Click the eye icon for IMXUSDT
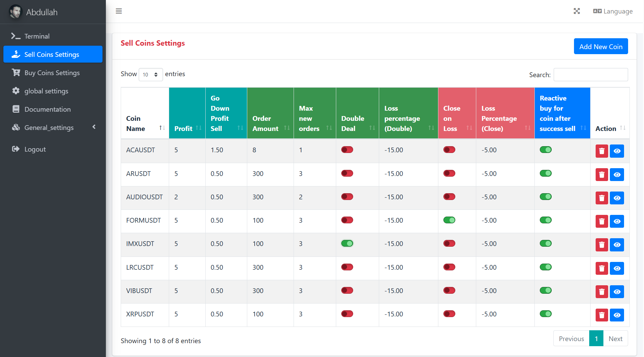Screen dimensions: 644x357 tap(617, 245)
